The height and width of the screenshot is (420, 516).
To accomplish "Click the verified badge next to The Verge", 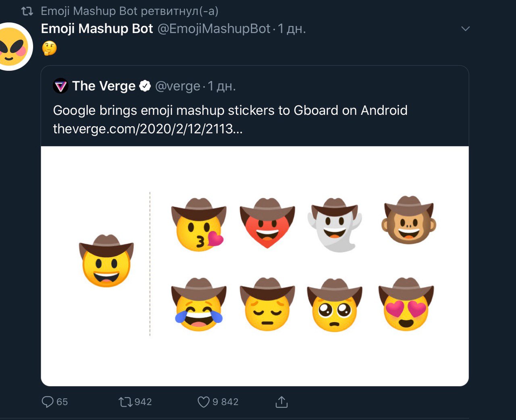I will coord(145,86).
